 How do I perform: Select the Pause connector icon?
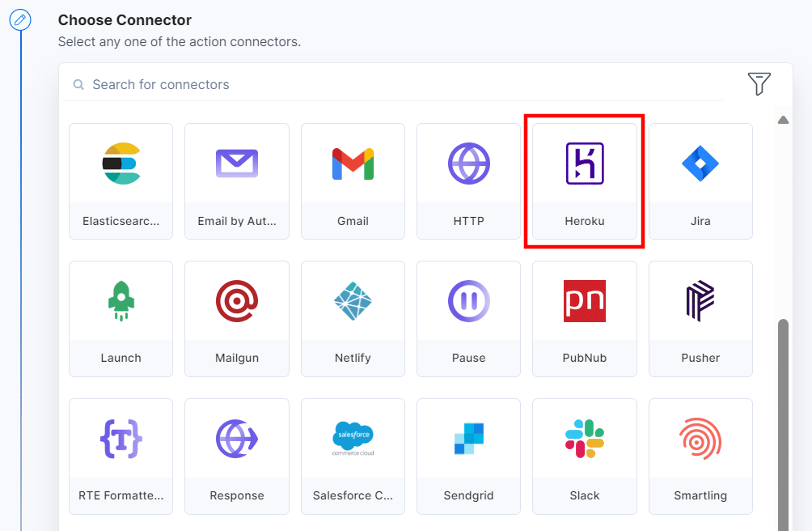click(469, 301)
